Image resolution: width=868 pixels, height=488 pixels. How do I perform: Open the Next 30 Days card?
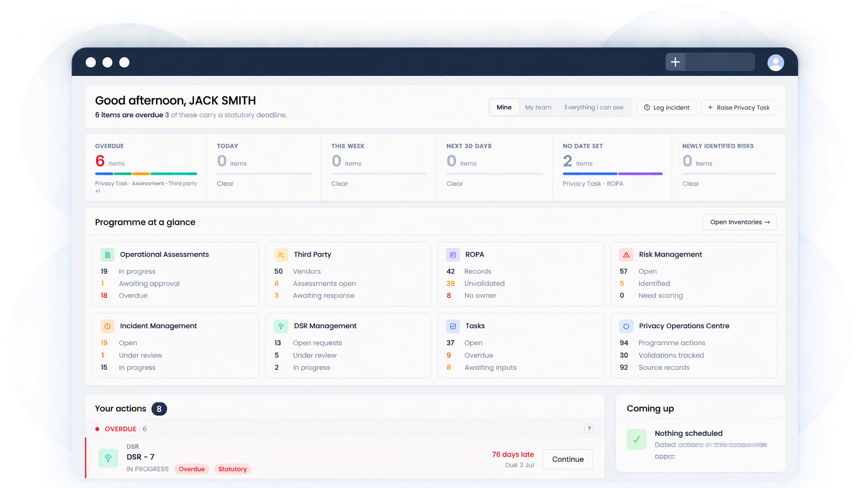pos(494,167)
